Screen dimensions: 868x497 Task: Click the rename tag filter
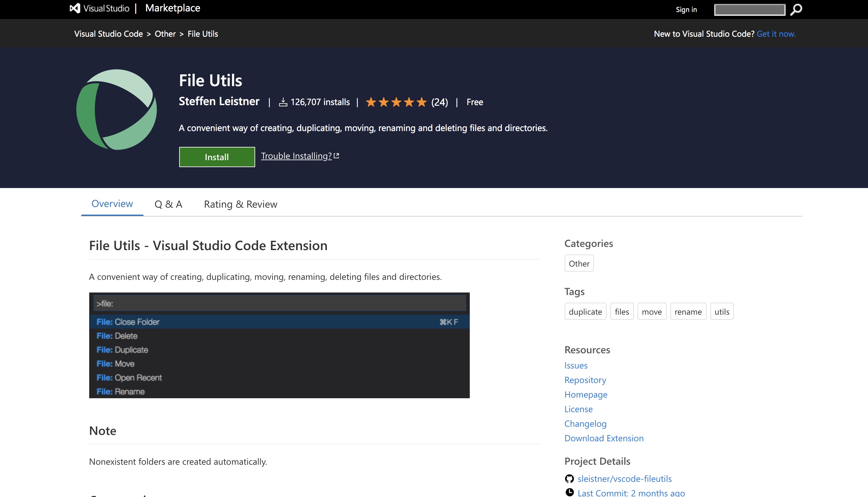coord(688,311)
